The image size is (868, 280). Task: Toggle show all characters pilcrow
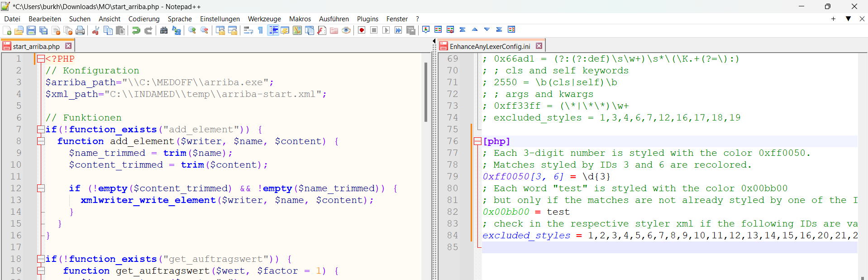[260, 30]
